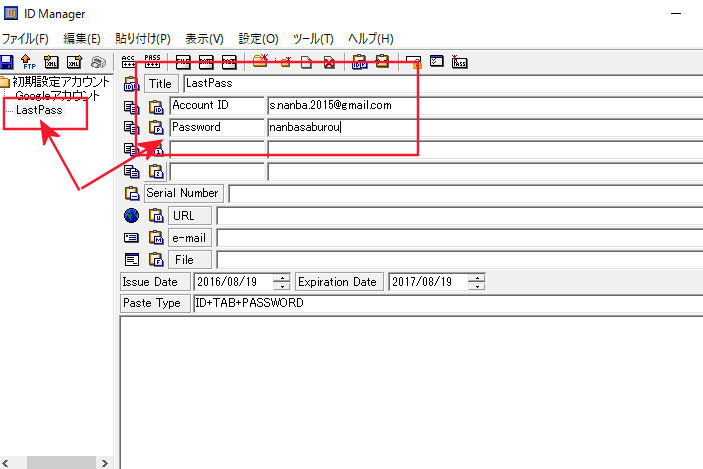The width and height of the screenshot is (703, 469).
Task: Click the window with checkmark toolbar icon
Action: pyautogui.click(x=437, y=61)
